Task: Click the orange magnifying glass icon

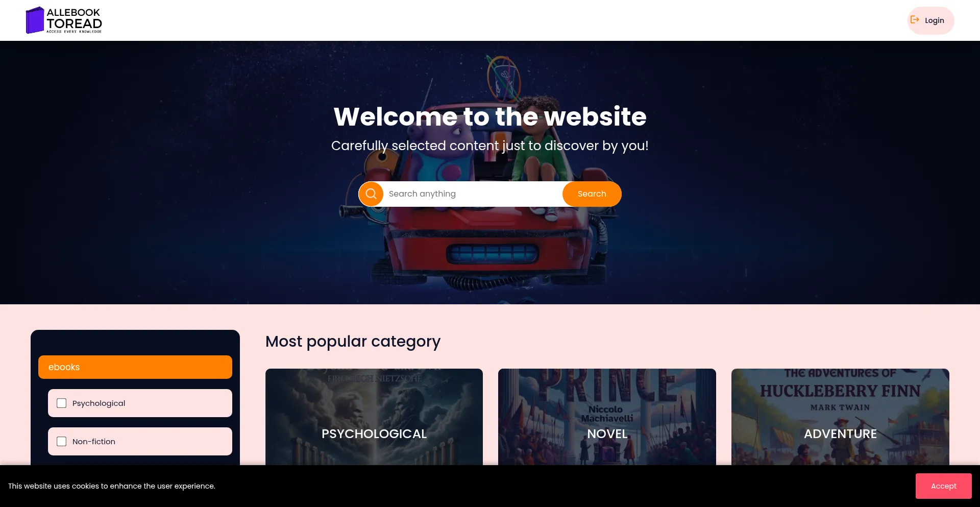Action: pos(371,194)
